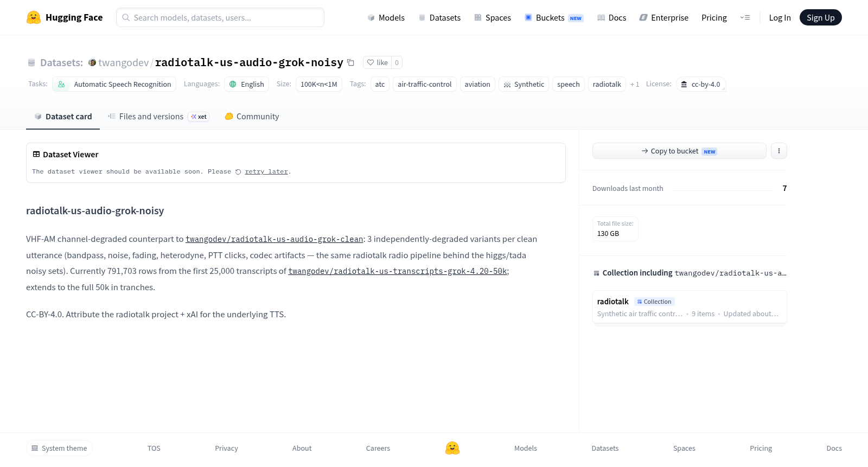Screen dimensions: 868x467
Task: Click the Synthetic tag
Action: (524, 84)
